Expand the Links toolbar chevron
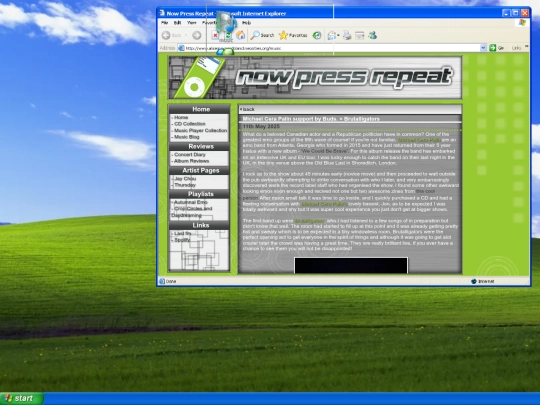Viewport: 540px width, 405px height. click(527, 46)
